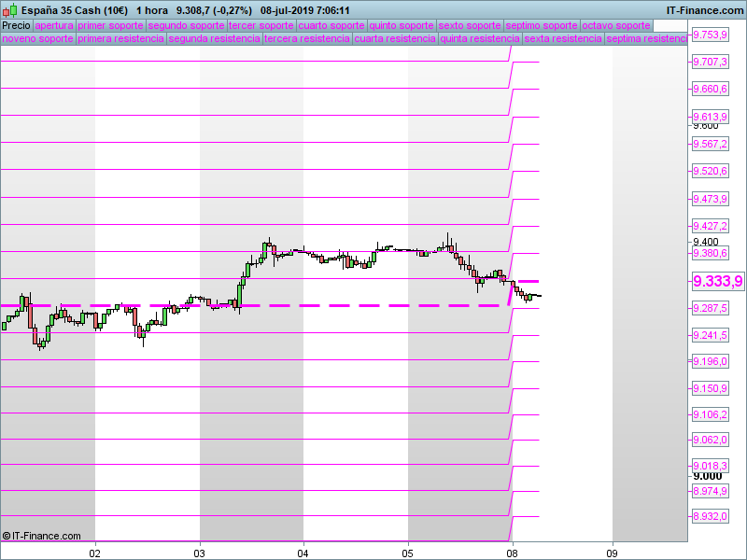Viewport: 747px width, 560px height.
Task: Open the tercer soporte label
Action: 261,26
